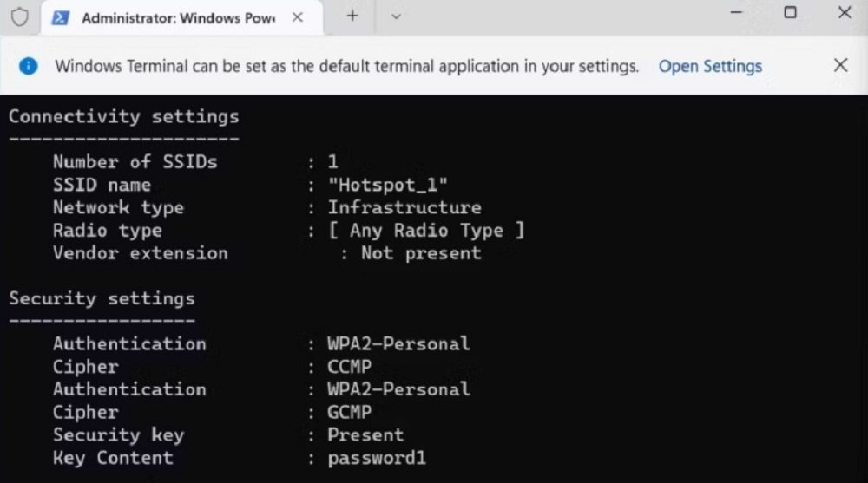The width and height of the screenshot is (868, 483).
Task: Maximize the Windows Terminal window
Action: pyautogui.click(x=790, y=12)
